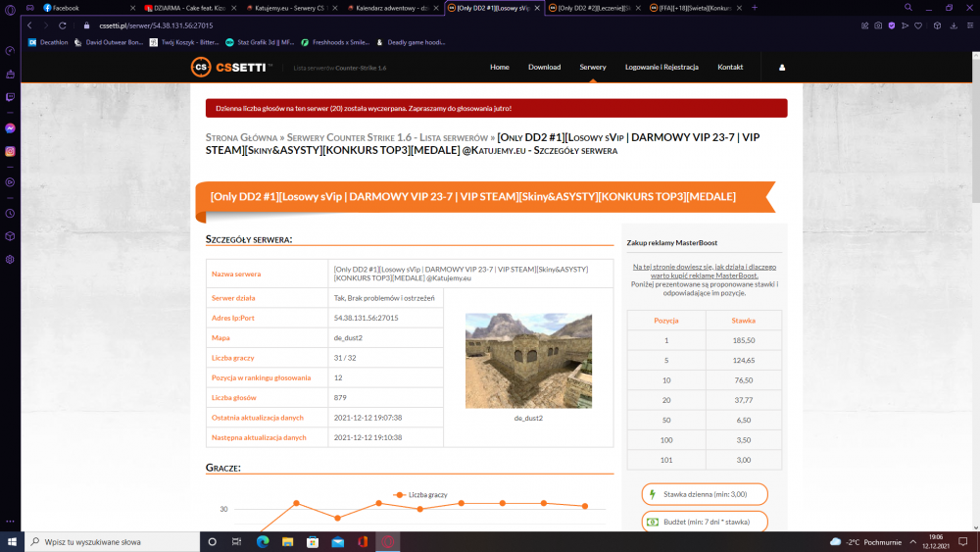Click the My Flow send arrow icon
Image resolution: width=980 pixels, height=552 pixels.
905,25
